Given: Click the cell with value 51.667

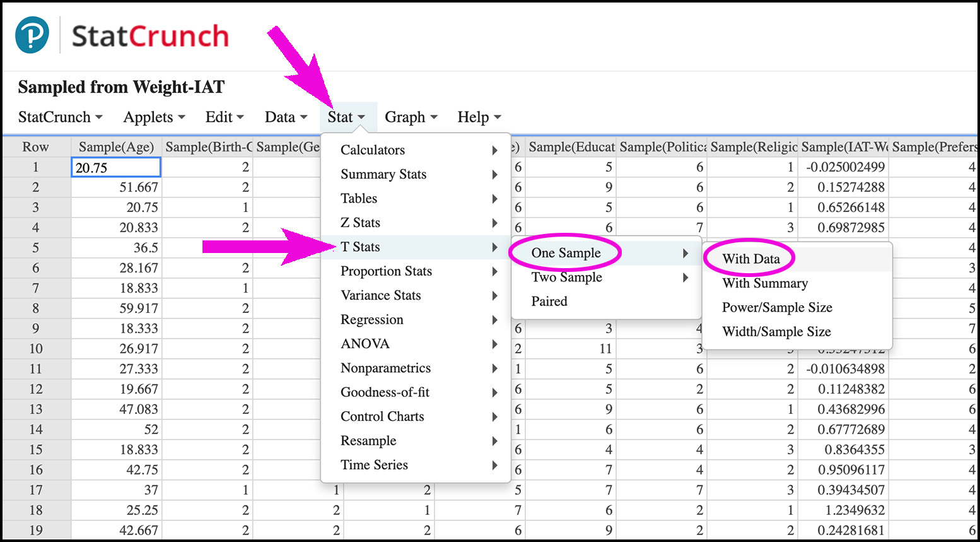Looking at the screenshot, I should pyautogui.click(x=116, y=187).
